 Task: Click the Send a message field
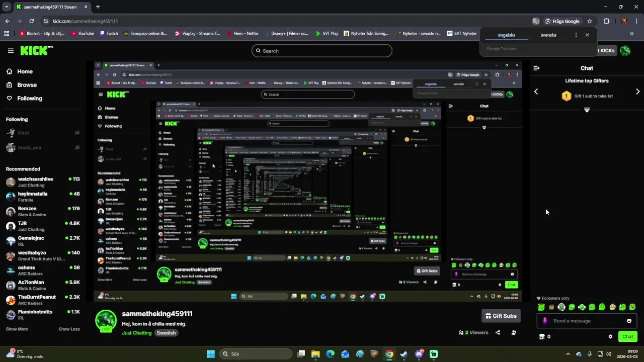pyautogui.click(x=587, y=321)
